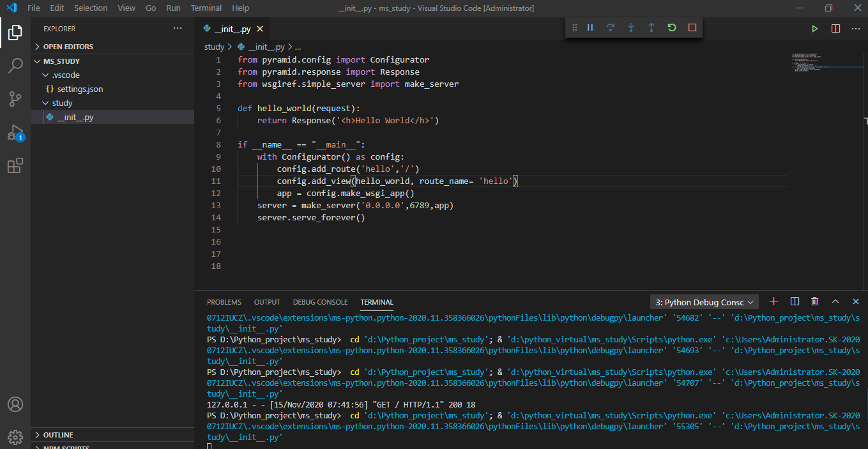Open the View menu

[x=126, y=8]
